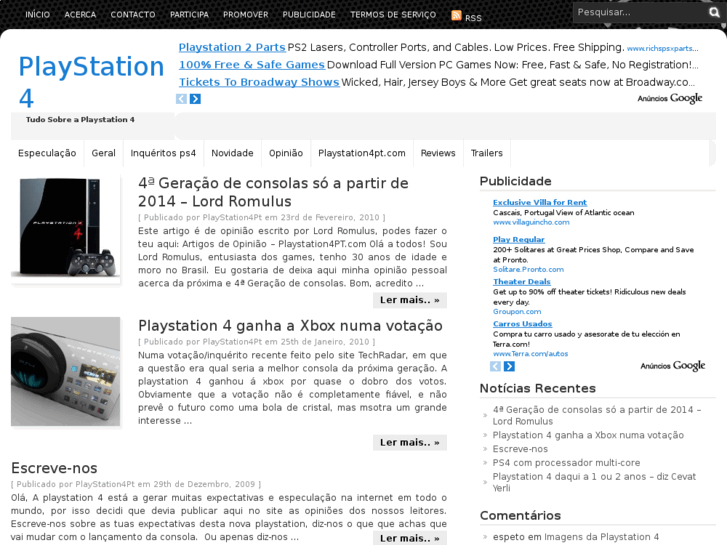727x545 pixels.
Task: Click the Groupon.com URL
Action: coord(517,312)
